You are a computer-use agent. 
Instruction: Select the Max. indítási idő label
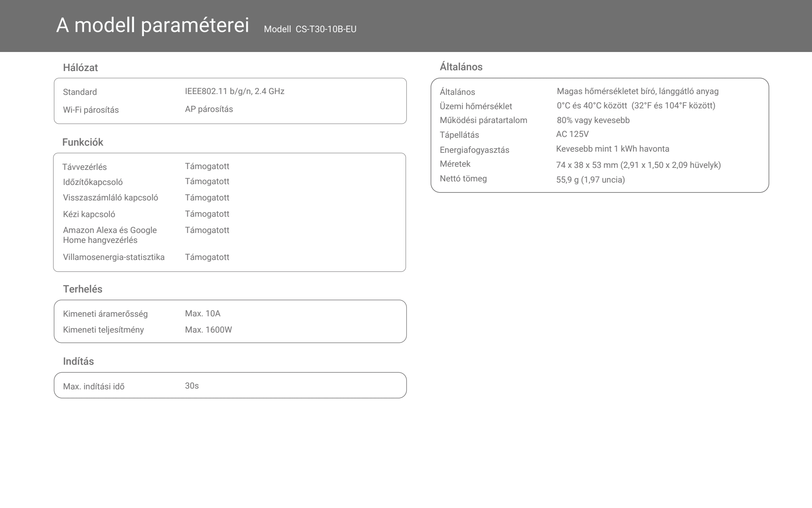(x=94, y=387)
